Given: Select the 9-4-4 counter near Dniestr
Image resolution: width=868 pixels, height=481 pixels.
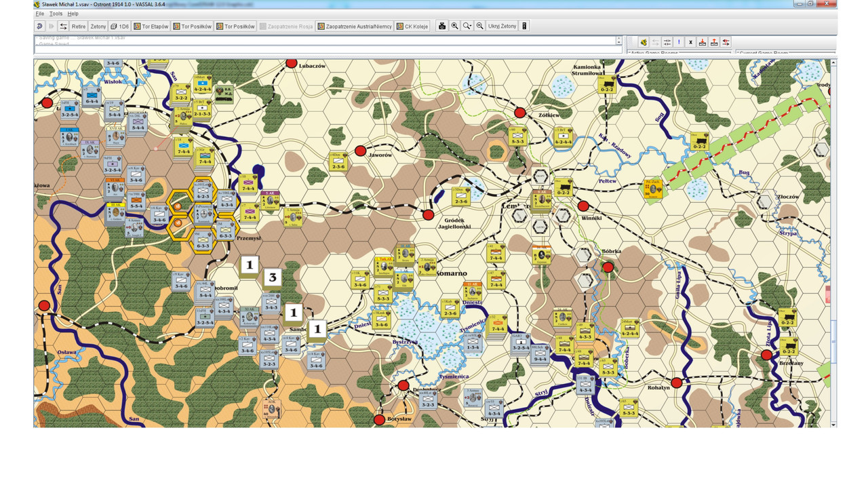Looking at the screenshot, I should coord(540,353).
